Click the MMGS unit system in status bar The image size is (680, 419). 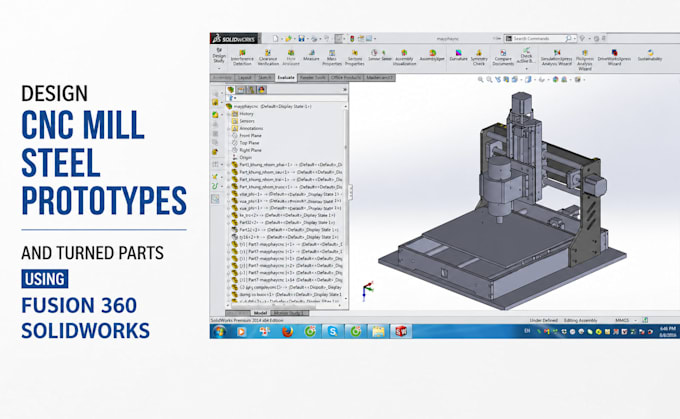[622, 320]
